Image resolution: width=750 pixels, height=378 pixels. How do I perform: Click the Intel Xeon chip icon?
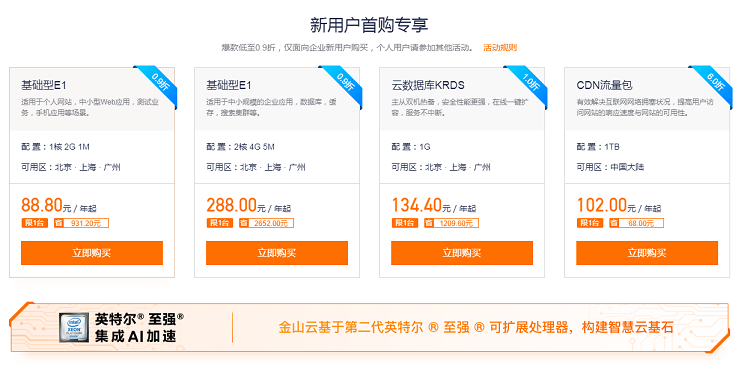point(74,328)
